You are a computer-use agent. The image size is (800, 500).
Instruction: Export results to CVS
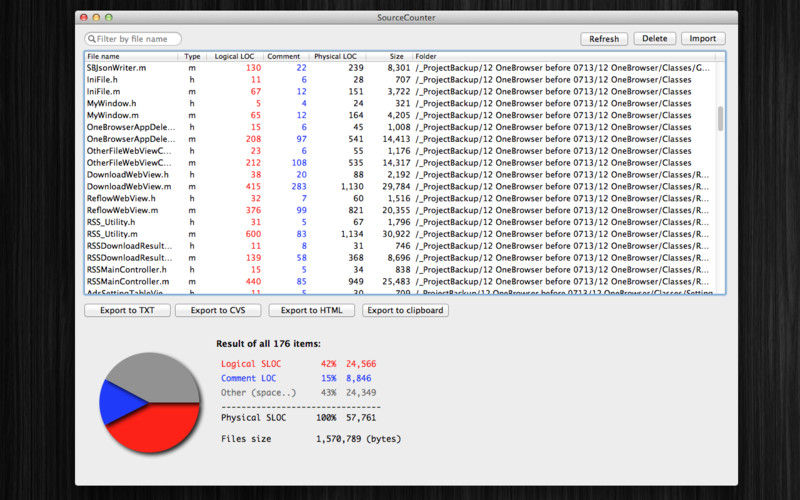tap(218, 310)
